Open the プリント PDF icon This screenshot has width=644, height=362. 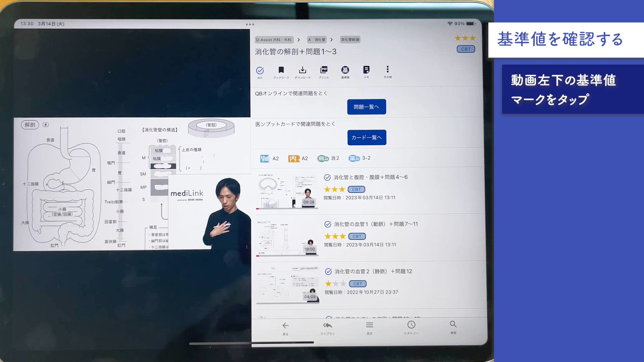point(324,70)
